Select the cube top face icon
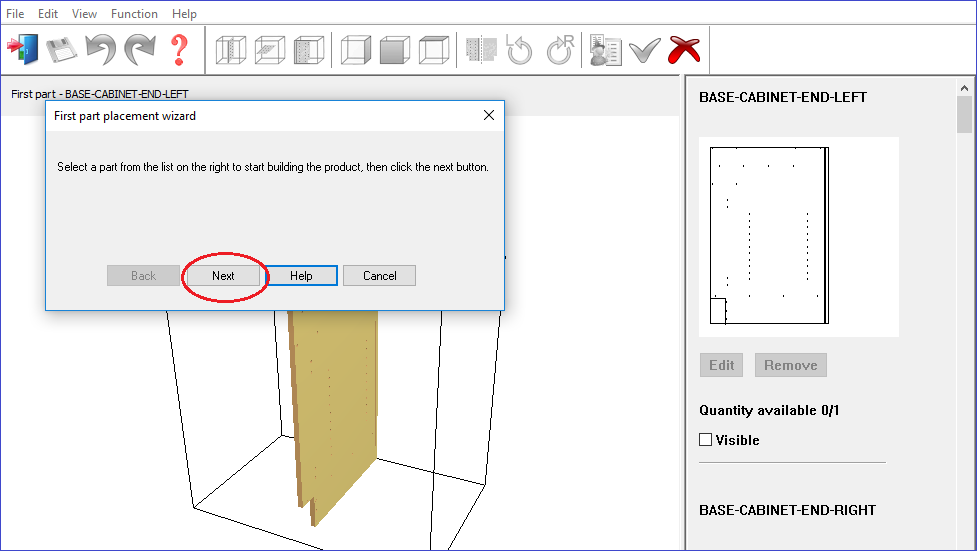The width and height of the screenshot is (977, 551). pyautogui.click(x=434, y=50)
